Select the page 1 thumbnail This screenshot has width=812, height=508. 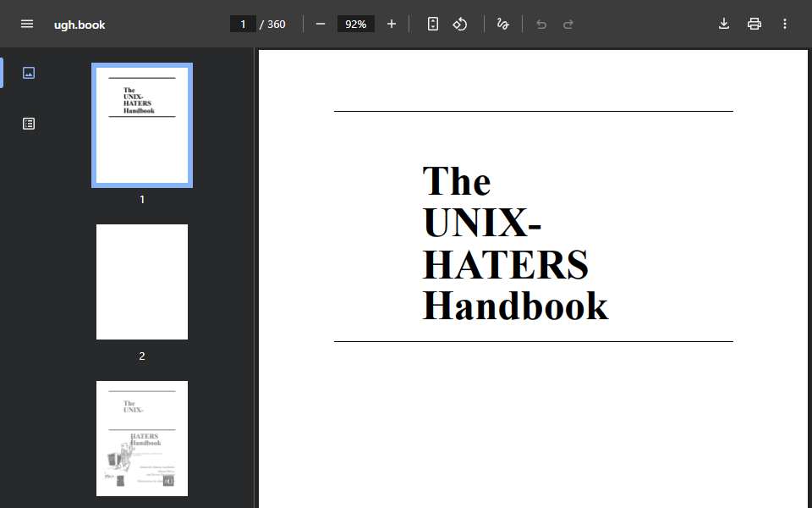pos(142,125)
